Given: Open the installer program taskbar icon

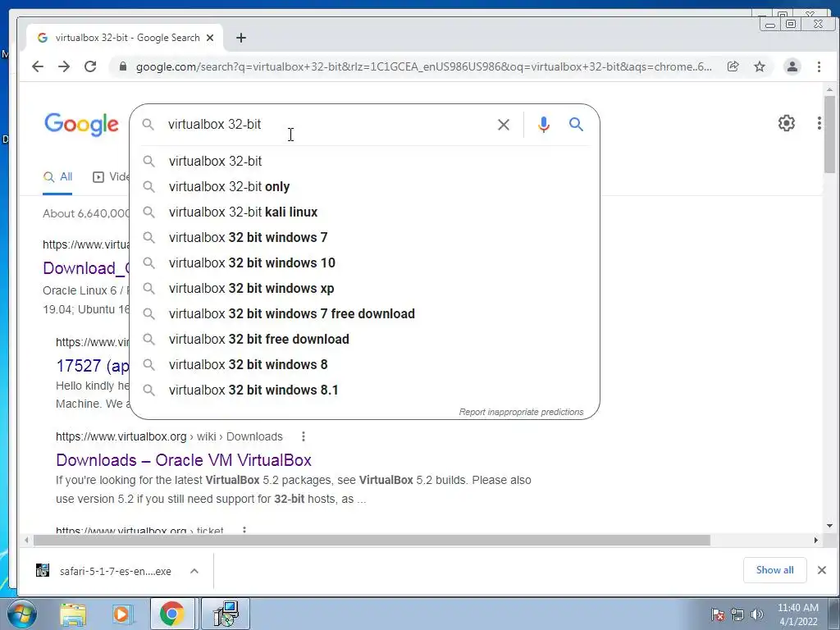Looking at the screenshot, I should (x=226, y=614).
